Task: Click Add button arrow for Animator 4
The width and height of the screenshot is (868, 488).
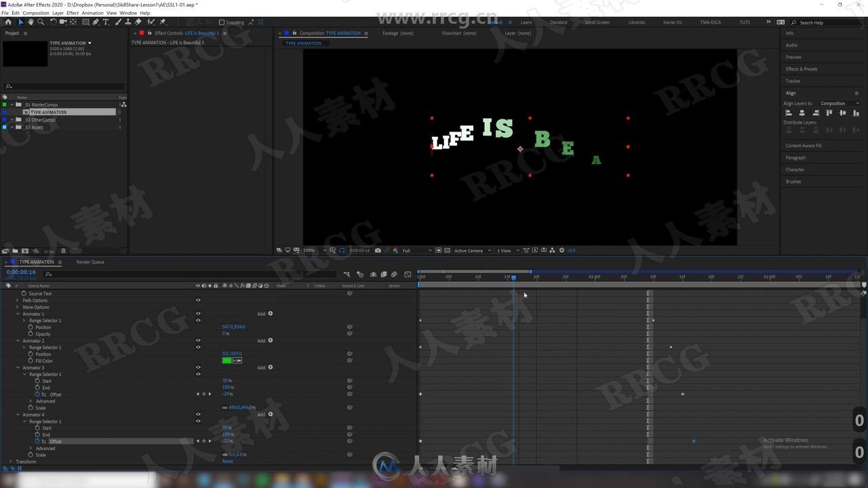Action: point(270,414)
